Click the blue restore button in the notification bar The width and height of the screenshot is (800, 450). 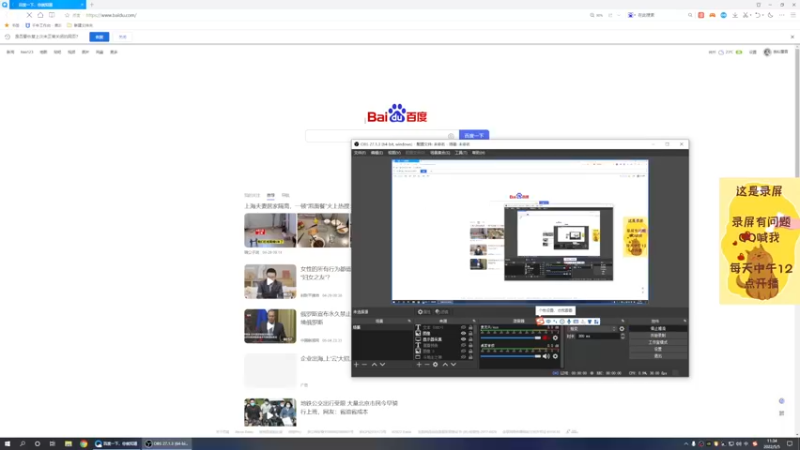coord(99,37)
